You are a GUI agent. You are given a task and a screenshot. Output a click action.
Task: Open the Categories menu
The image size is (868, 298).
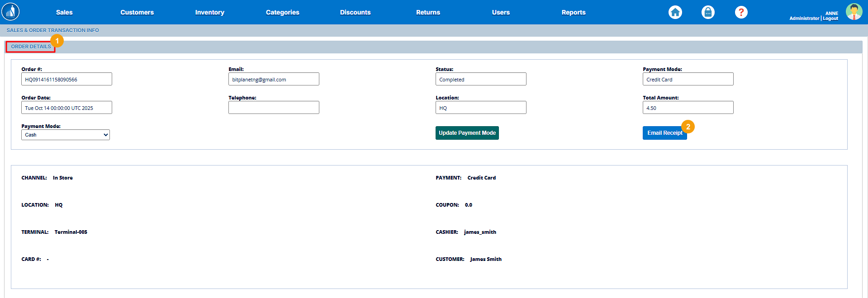point(282,12)
